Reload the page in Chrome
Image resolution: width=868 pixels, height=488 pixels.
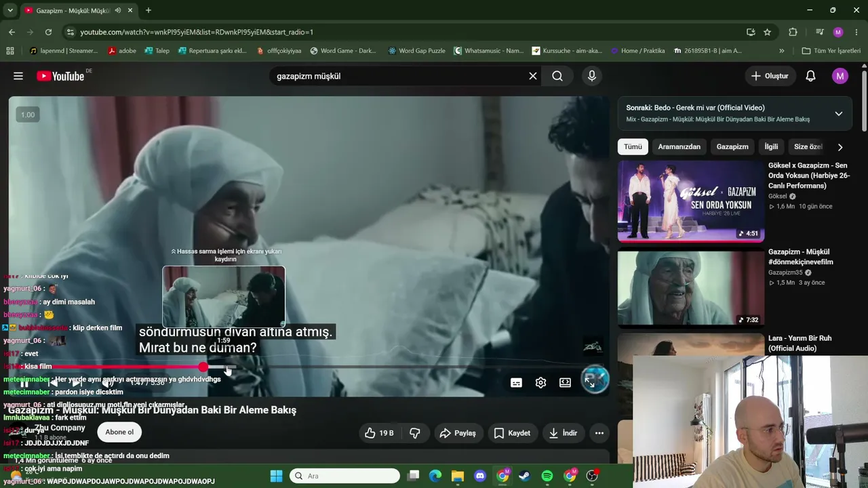point(48,32)
